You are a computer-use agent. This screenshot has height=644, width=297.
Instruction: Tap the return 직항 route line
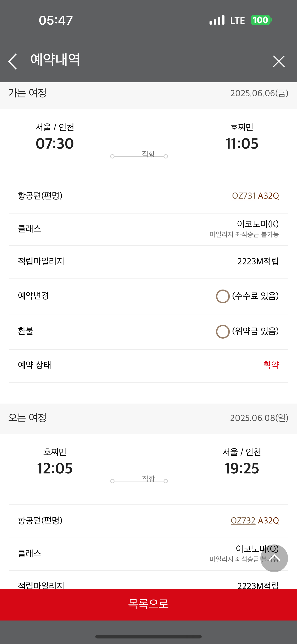[139, 481]
